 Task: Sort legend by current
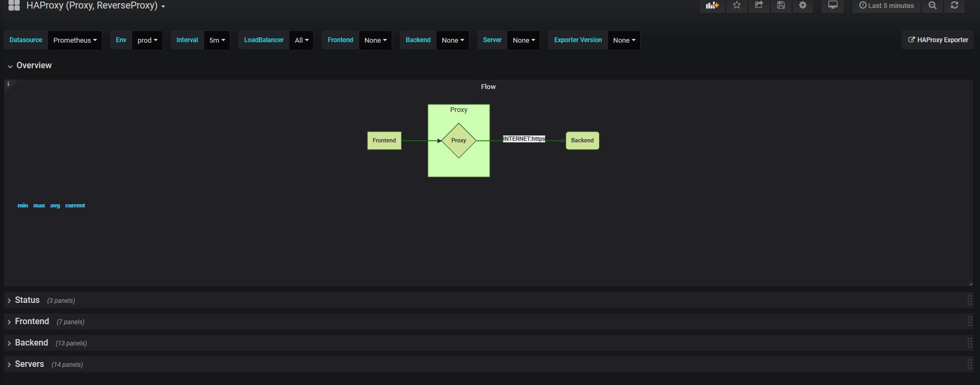point(75,205)
